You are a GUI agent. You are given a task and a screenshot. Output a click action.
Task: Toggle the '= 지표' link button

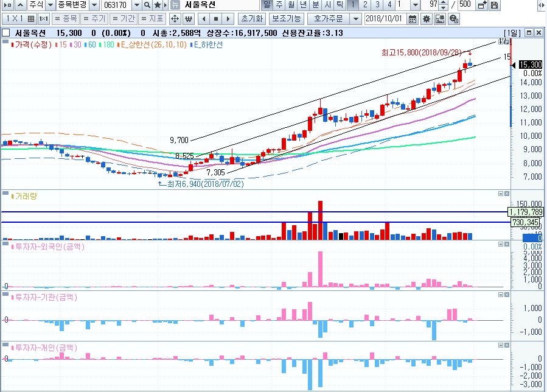pos(152,18)
